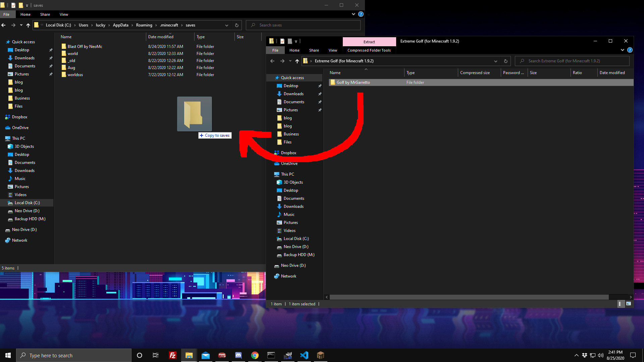Open Discord from the taskbar
Image resolution: width=644 pixels, height=362 pixels.
[x=238, y=355]
